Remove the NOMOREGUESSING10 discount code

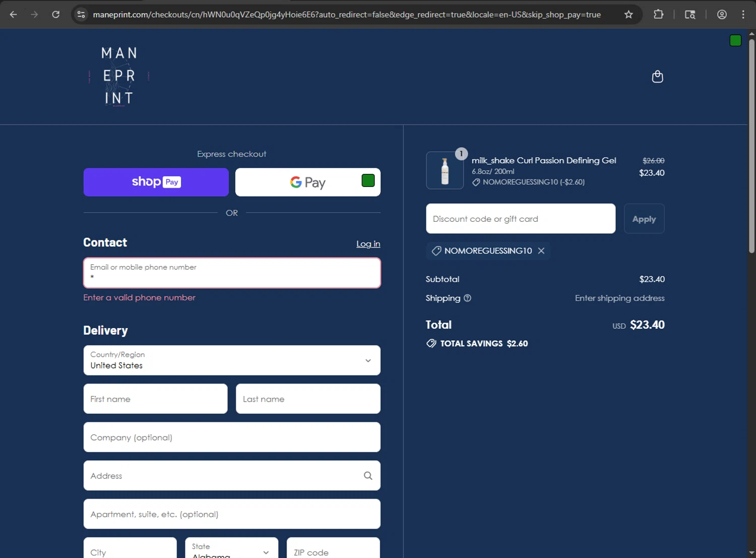point(541,251)
